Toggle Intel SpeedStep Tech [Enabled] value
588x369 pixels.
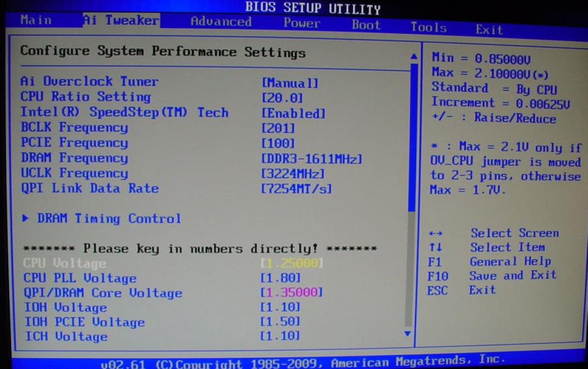(294, 114)
